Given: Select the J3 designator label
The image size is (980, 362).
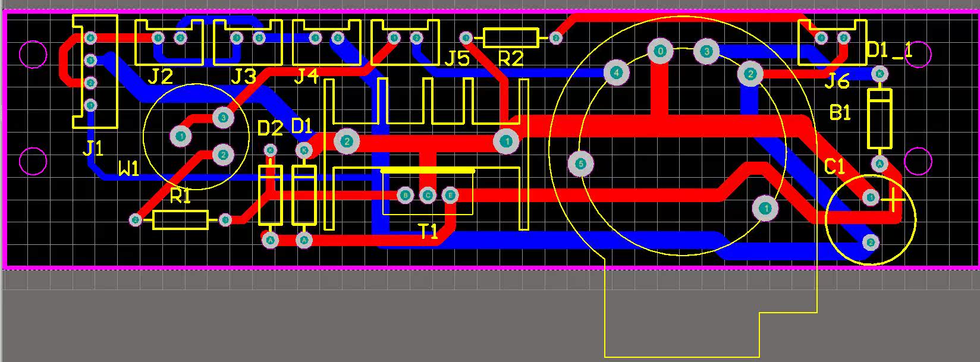Looking at the screenshot, I should [x=243, y=77].
